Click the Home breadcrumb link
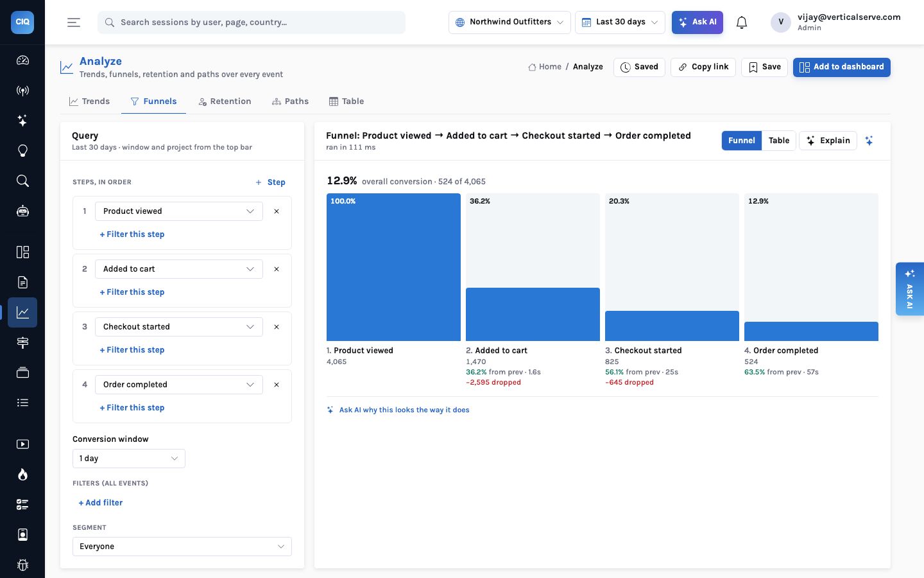 click(544, 67)
